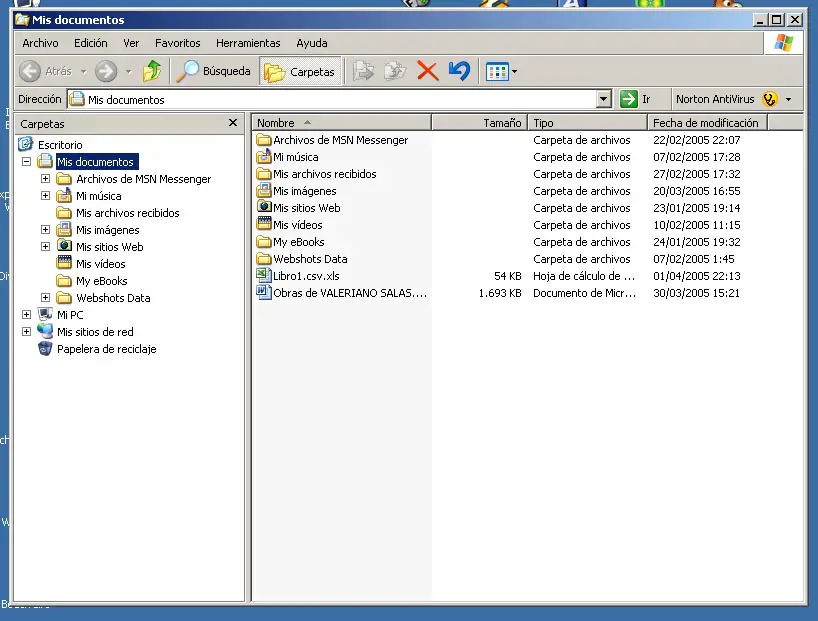
Task: Sort by Tipo column header
Action: point(587,123)
